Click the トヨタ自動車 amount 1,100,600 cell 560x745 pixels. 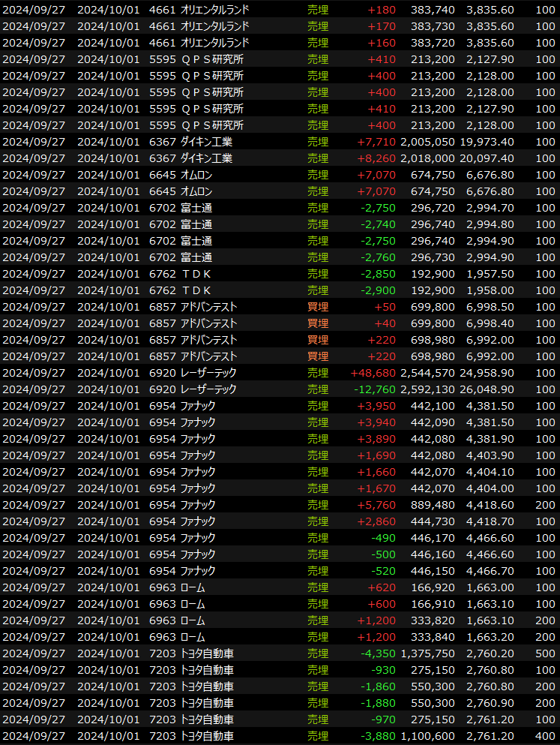pos(427,736)
